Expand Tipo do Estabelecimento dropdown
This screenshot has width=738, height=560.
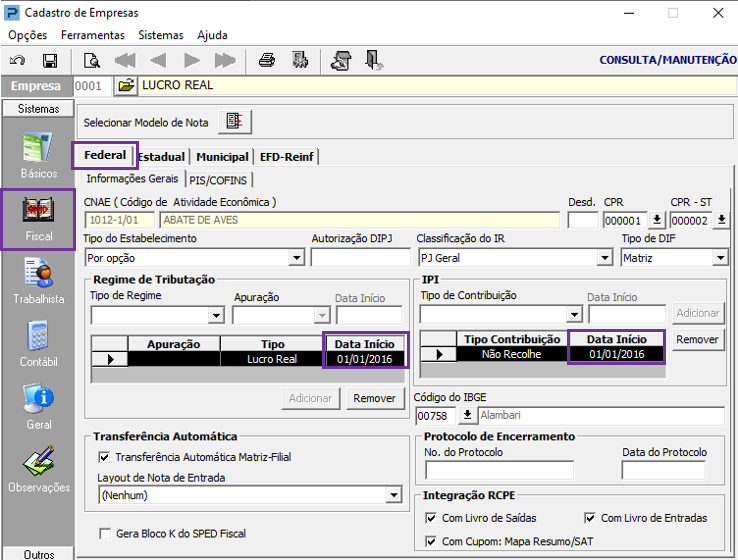297,258
